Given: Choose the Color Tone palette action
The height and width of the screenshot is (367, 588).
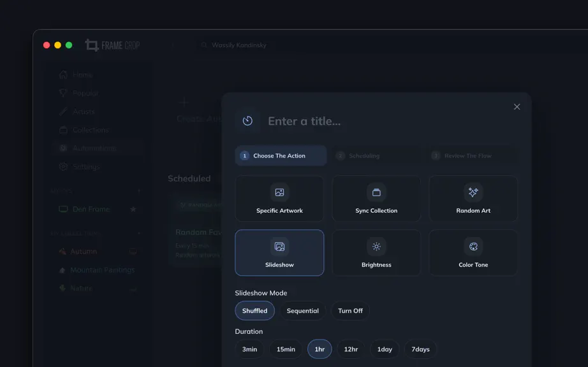Looking at the screenshot, I should coord(473,253).
